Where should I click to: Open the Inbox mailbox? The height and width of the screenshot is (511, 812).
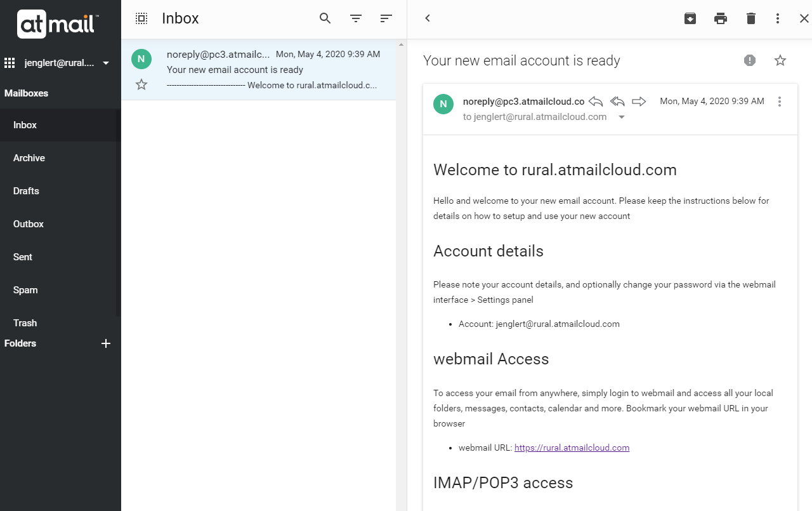(60, 125)
